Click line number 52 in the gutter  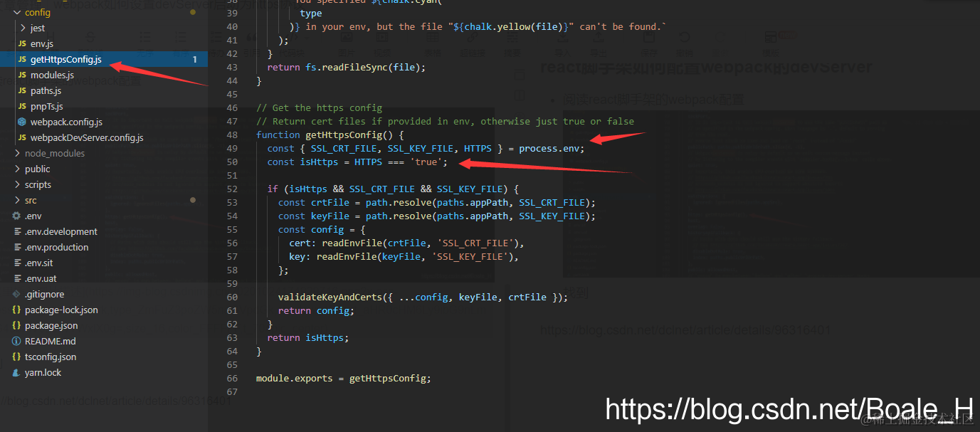click(231, 189)
